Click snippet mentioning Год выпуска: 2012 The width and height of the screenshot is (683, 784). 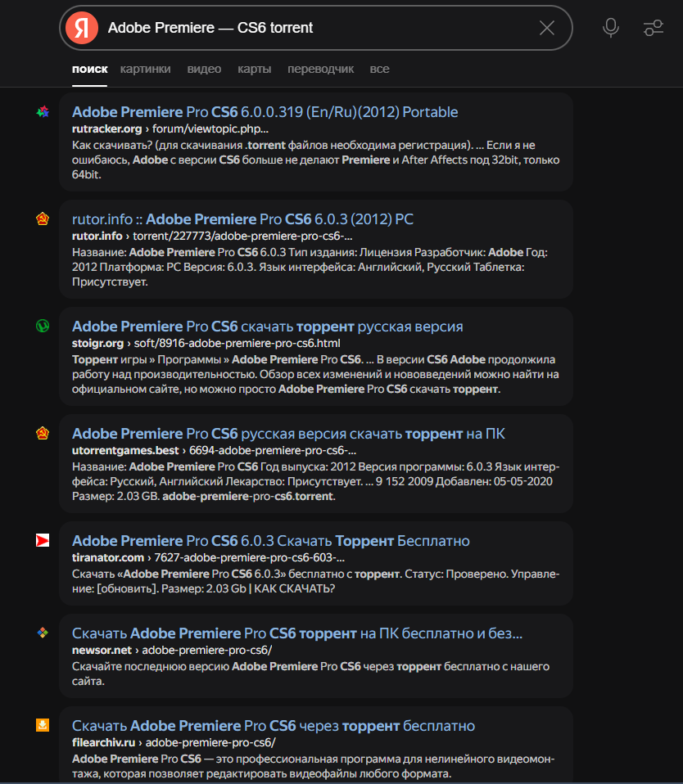316,481
